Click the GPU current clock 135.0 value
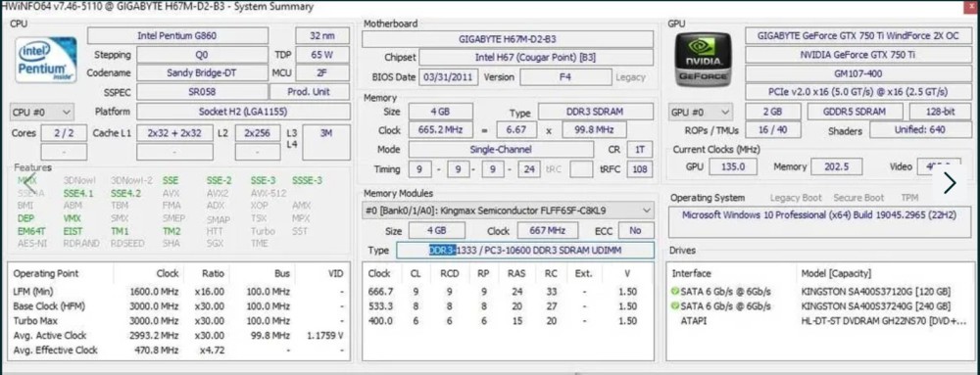This screenshot has width=980, height=375. (x=732, y=167)
